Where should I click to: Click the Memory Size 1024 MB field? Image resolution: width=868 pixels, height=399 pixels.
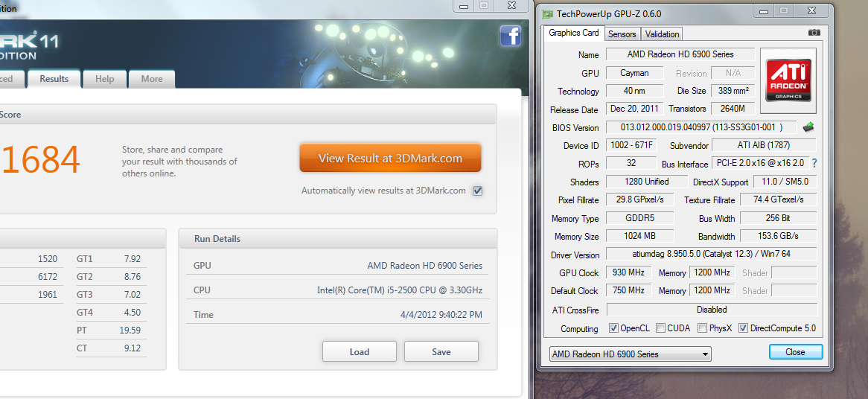(x=640, y=236)
